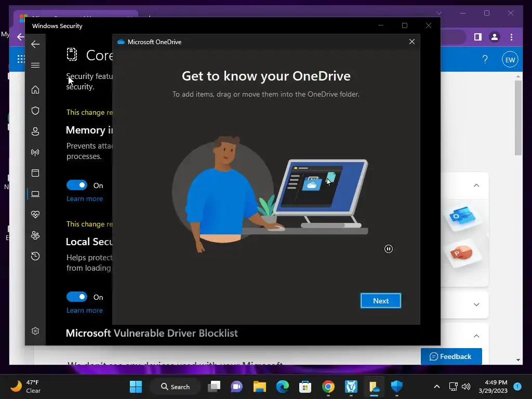
Task: Open App & browser control icon
Action: 35,173
